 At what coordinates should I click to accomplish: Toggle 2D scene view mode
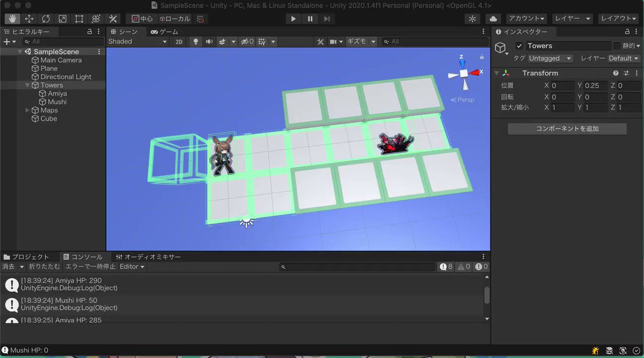tap(179, 41)
